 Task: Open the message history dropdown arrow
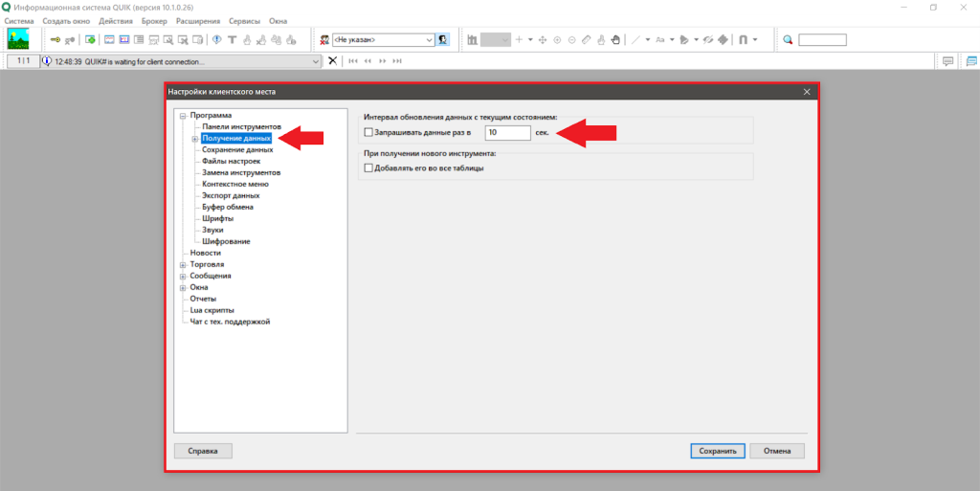tap(316, 61)
